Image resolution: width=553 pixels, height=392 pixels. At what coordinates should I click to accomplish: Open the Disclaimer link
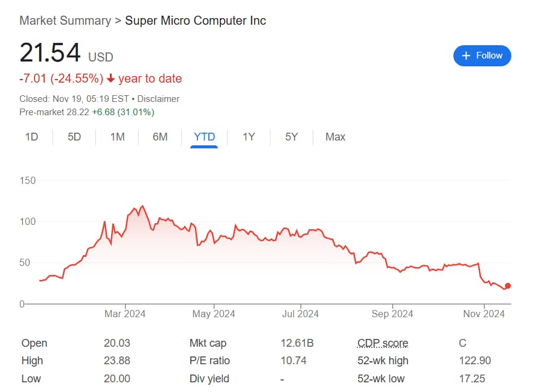pyautogui.click(x=158, y=99)
